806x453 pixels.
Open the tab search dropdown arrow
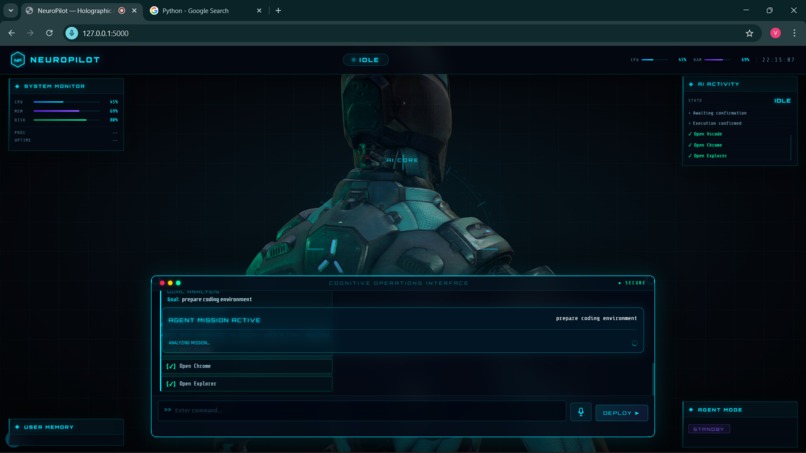(10, 10)
